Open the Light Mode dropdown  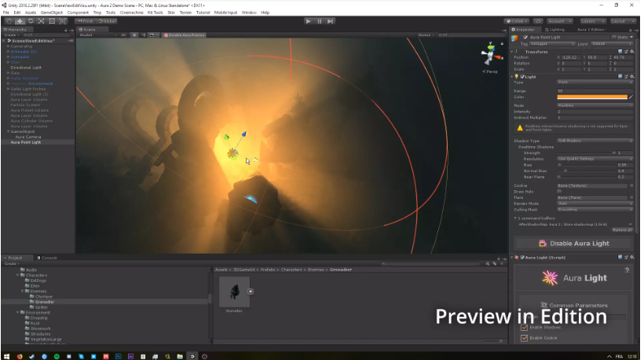[595, 105]
